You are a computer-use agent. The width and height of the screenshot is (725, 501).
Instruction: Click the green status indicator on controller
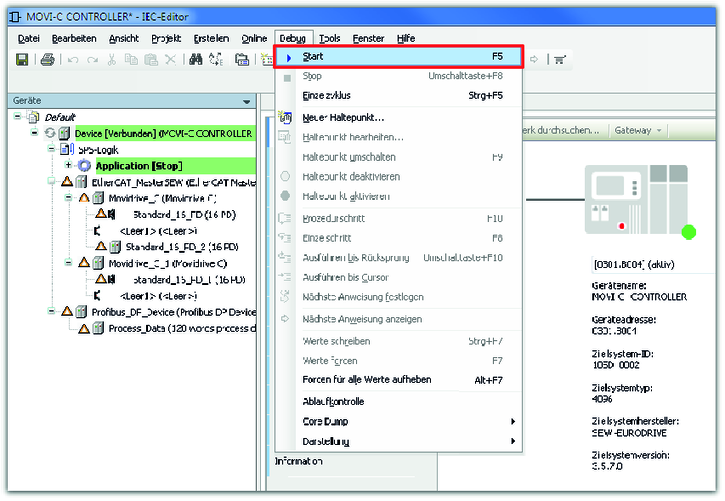click(x=688, y=233)
